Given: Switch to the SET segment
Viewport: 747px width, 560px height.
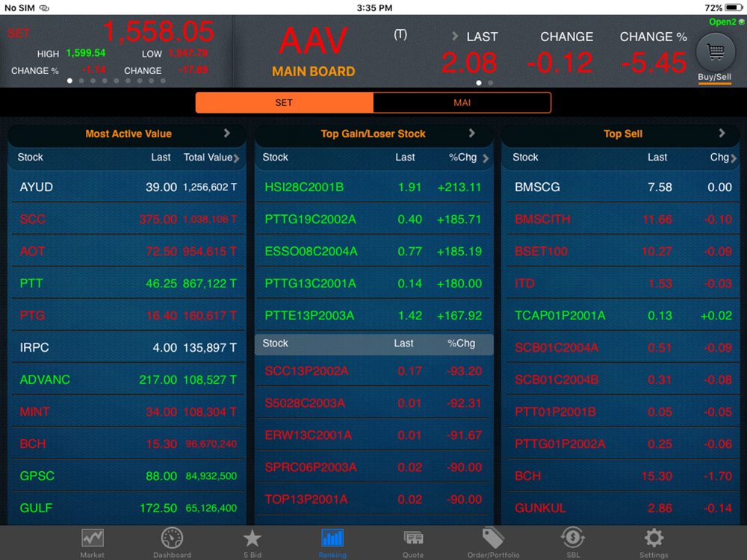Looking at the screenshot, I should pos(285,103).
